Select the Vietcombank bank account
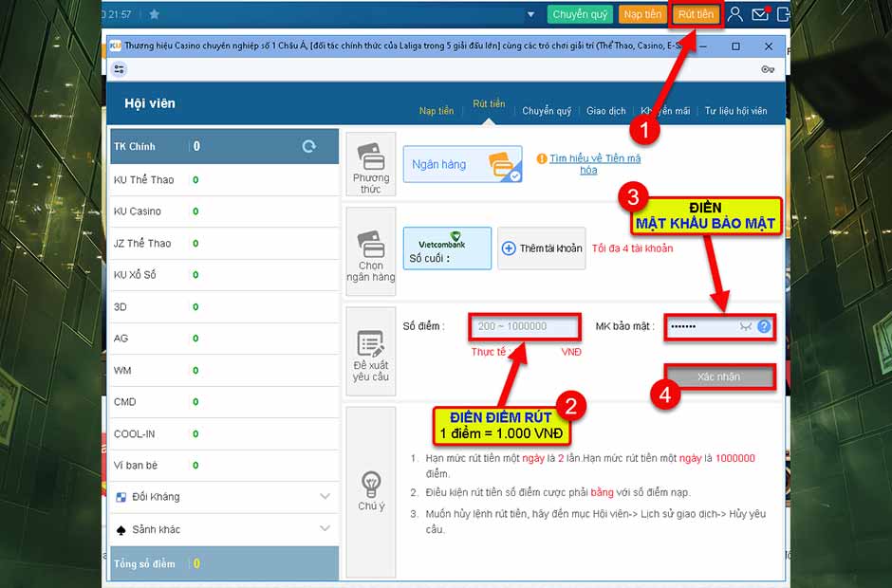This screenshot has width=892, height=588. [x=447, y=248]
